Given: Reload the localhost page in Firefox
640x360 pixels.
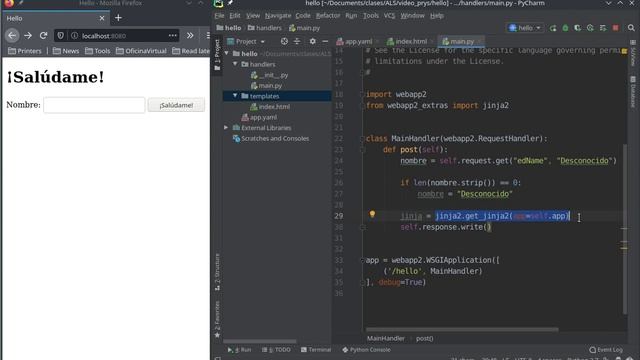Looking at the screenshot, I should coord(43,36).
